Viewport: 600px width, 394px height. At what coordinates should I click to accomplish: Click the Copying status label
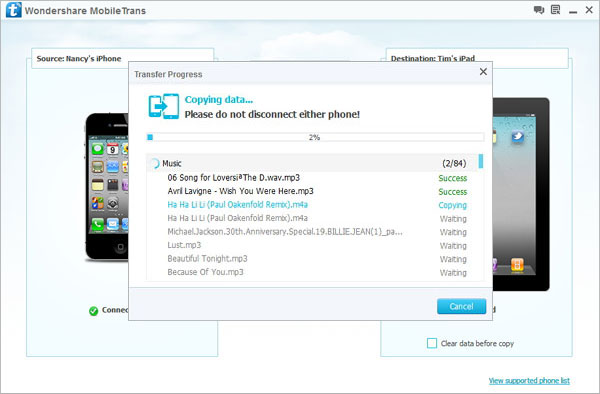tap(453, 205)
